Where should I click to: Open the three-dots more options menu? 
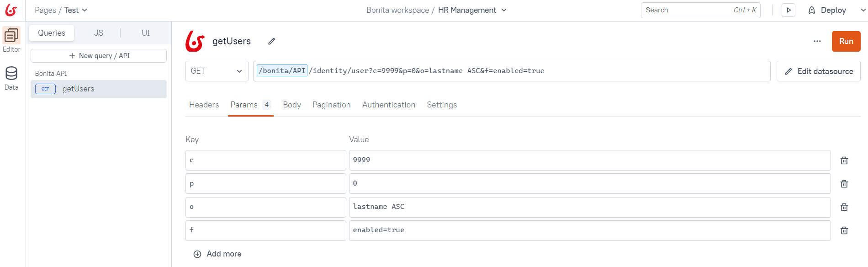pyautogui.click(x=817, y=41)
